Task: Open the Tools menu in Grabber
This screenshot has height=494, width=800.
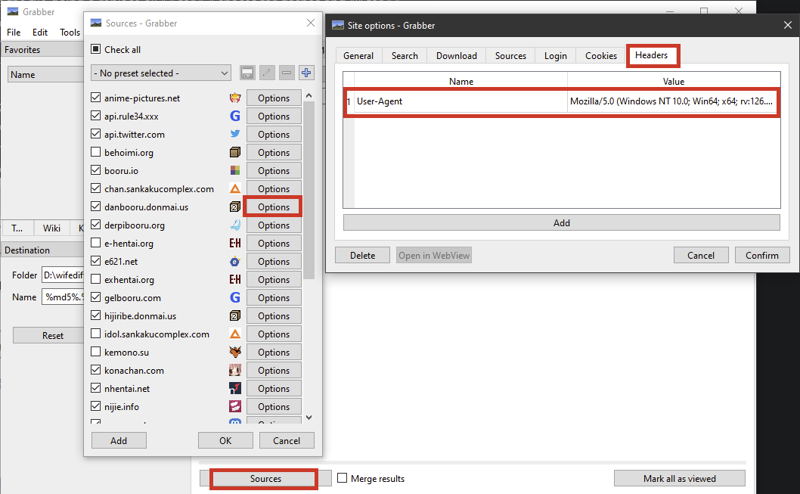Action: [x=70, y=32]
